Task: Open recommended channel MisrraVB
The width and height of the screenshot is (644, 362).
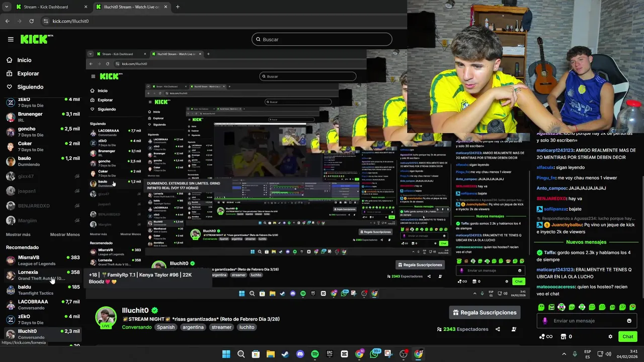Action: [42, 260]
